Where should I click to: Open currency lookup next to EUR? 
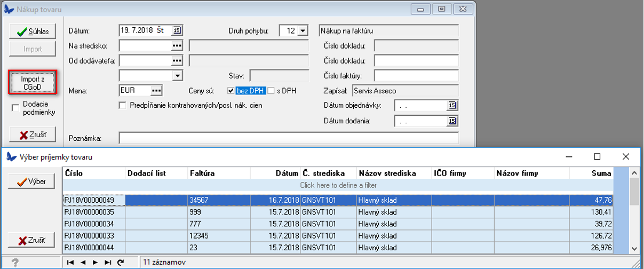click(156, 90)
